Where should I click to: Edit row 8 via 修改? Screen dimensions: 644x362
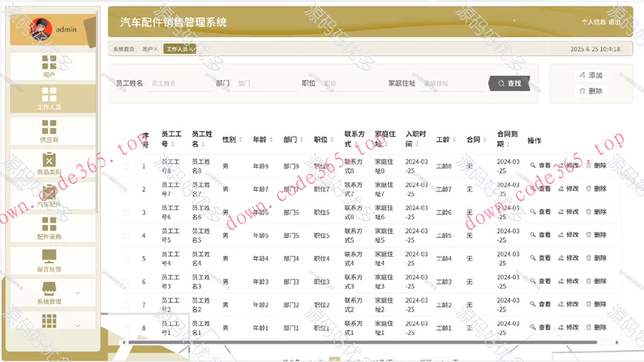pyautogui.click(x=568, y=328)
